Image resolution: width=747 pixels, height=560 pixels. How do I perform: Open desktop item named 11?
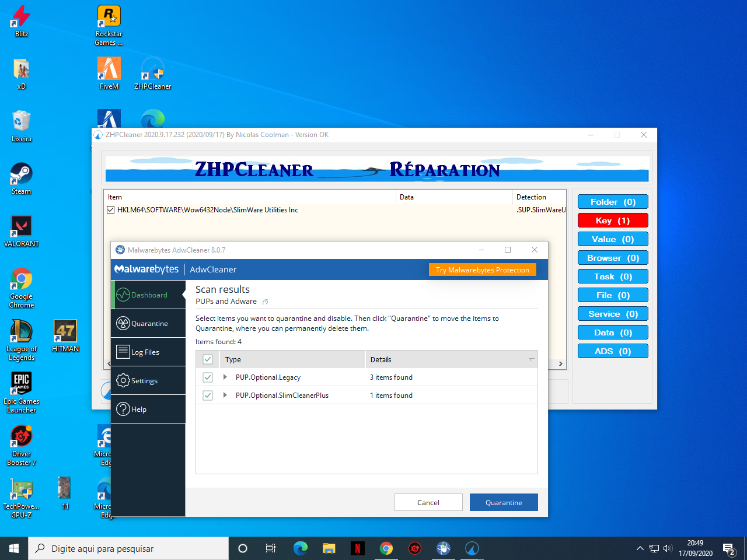pos(65,494)
